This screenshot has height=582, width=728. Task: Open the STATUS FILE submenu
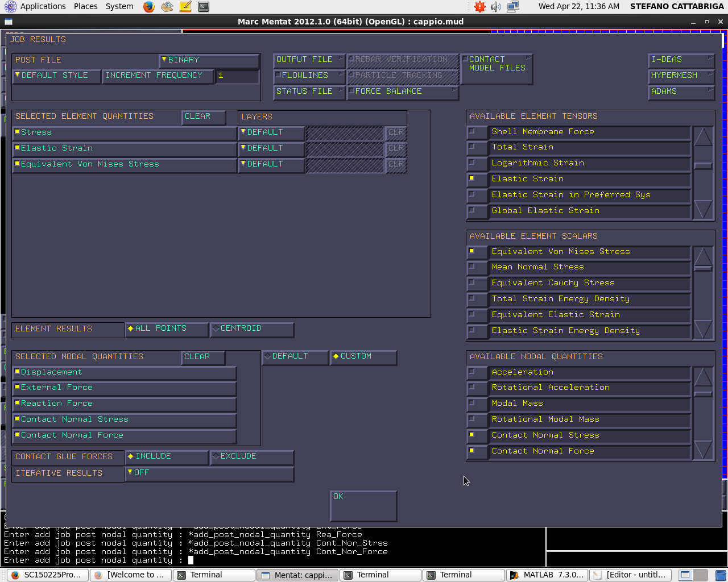pos(309,92)
